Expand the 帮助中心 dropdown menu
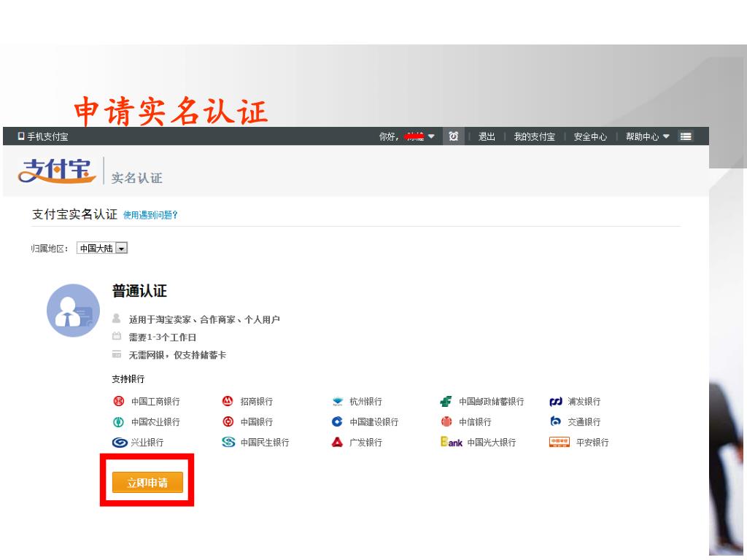The width and height of the screenshot is (747, 560). [648, 136]
